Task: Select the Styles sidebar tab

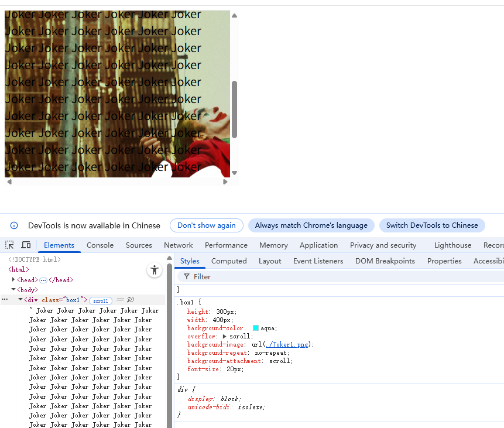Action: click(x=190, y=261)
